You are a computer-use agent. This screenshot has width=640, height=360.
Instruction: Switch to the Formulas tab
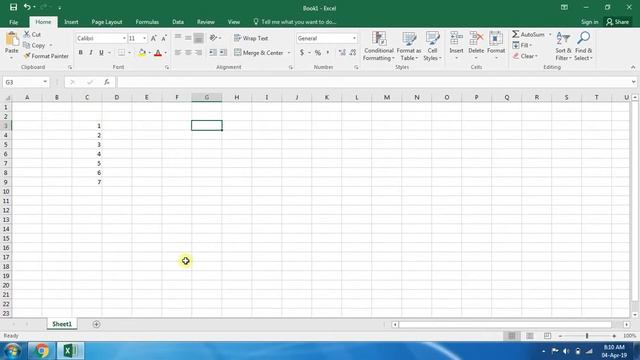[147, 22]
